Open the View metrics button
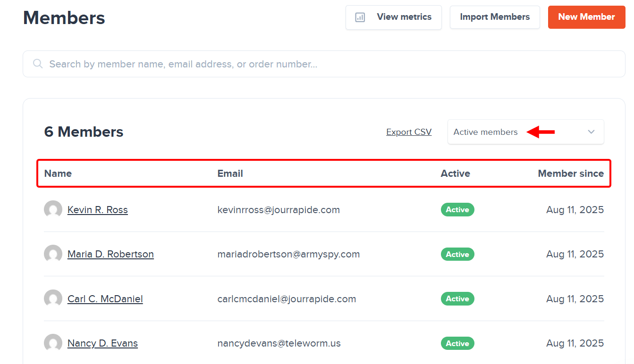Viewport: 634px width, 364px height. tap(394, 17)
